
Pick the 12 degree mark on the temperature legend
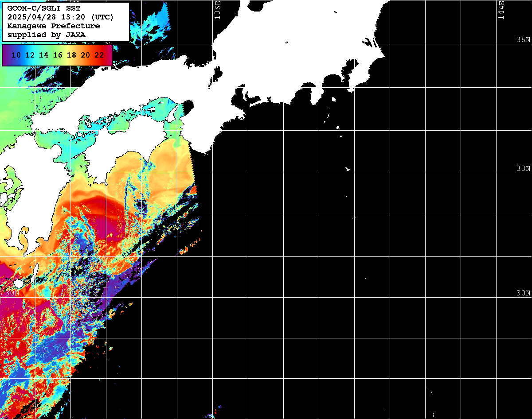30,55
